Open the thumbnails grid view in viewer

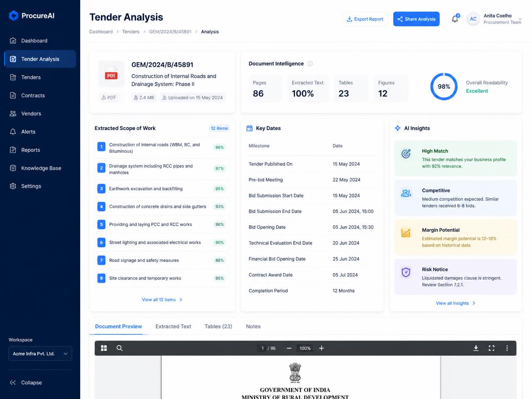(x=104, y=348)
